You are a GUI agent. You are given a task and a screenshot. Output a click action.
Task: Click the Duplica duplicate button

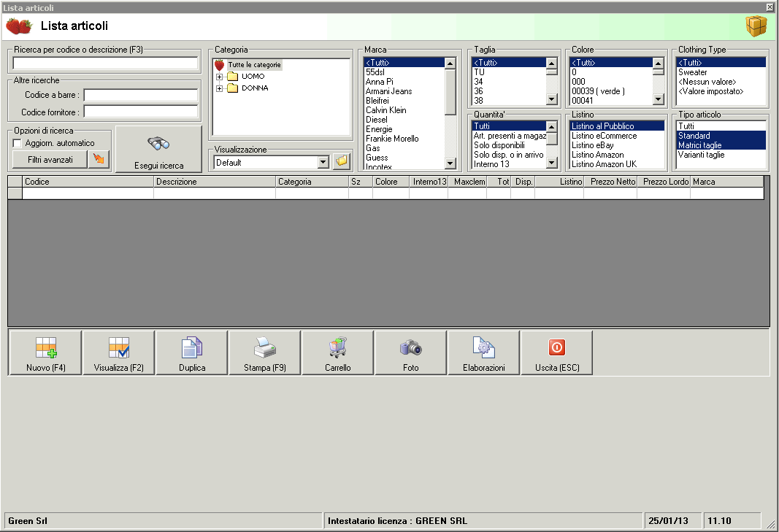pyautogui.click(x=192, y=352)
